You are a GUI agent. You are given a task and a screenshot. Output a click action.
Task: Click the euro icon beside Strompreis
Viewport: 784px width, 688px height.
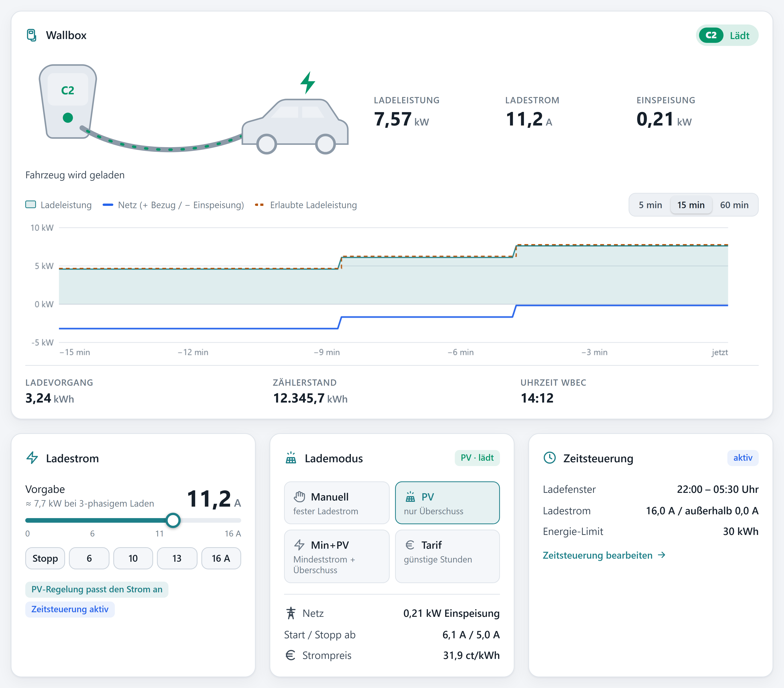(291, 655)
